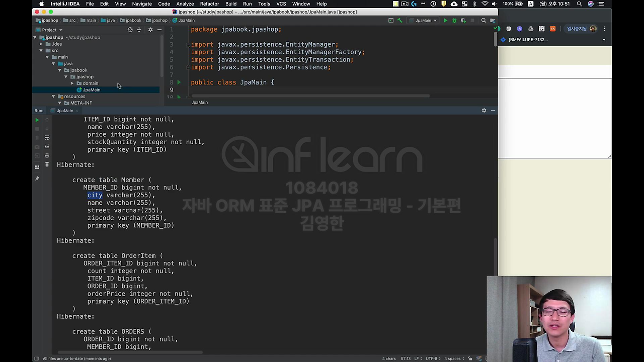Open the Project view selector dropdown

[x=49, y=30]
